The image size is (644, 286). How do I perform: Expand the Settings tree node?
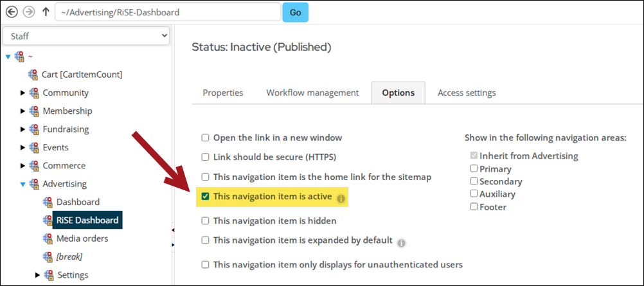point(38,275)
